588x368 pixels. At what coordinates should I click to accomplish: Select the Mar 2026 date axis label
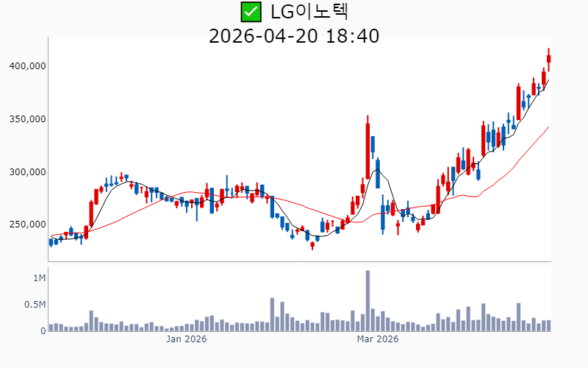click(x=377, y=339)
